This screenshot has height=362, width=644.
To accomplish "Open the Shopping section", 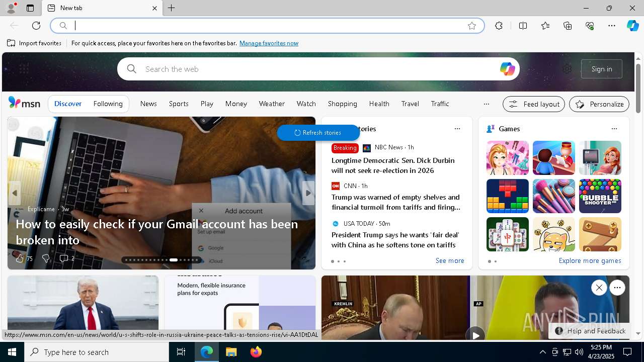I will pyautogui.click(x=343, y=104).
